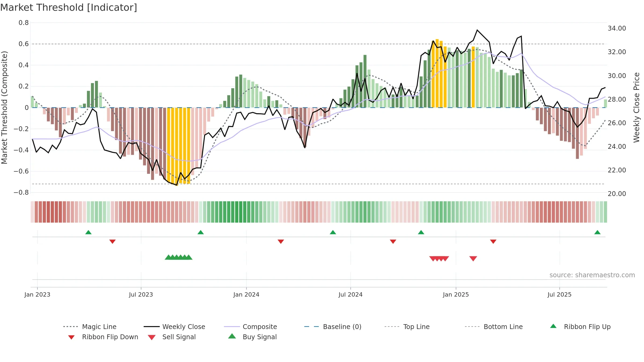Click the Jan 2023 axis label
Viewport: 644px width, 362px height.
coord(37,294)
